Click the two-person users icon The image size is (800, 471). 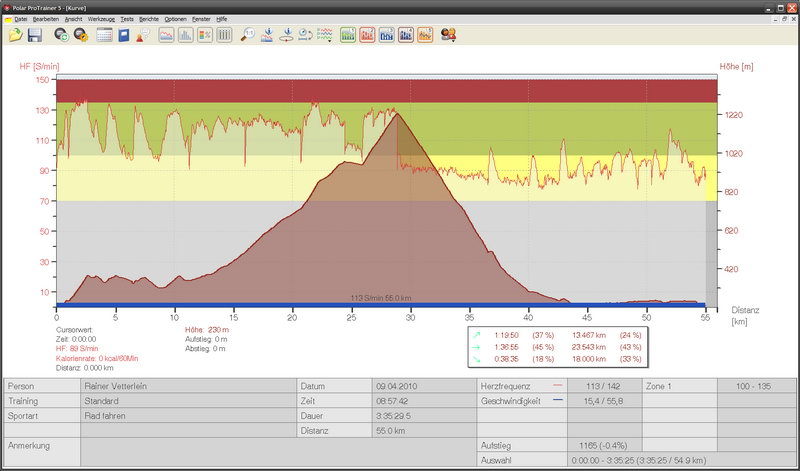coord(450,35)
